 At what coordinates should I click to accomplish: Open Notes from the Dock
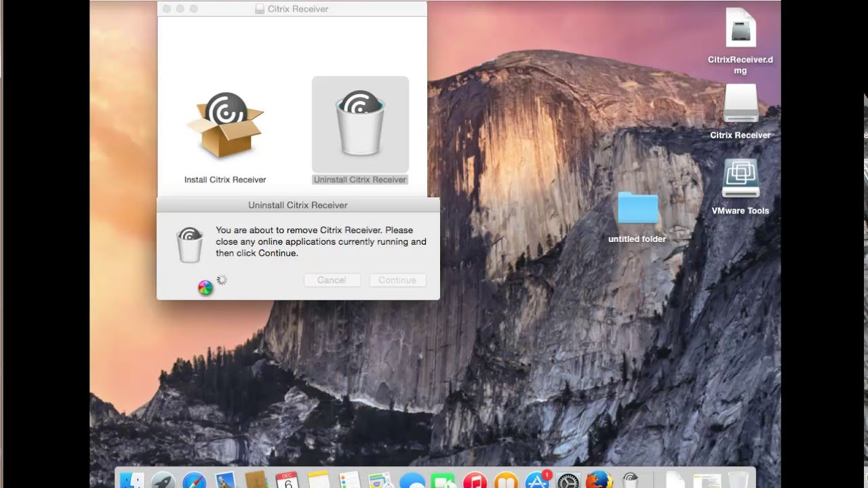(319, 480)
